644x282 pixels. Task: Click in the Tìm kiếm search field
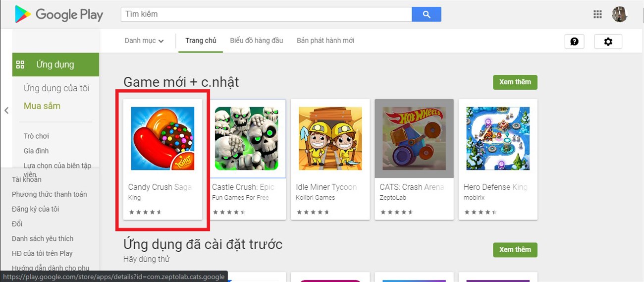pyautogui.click(x=267, y=14)
